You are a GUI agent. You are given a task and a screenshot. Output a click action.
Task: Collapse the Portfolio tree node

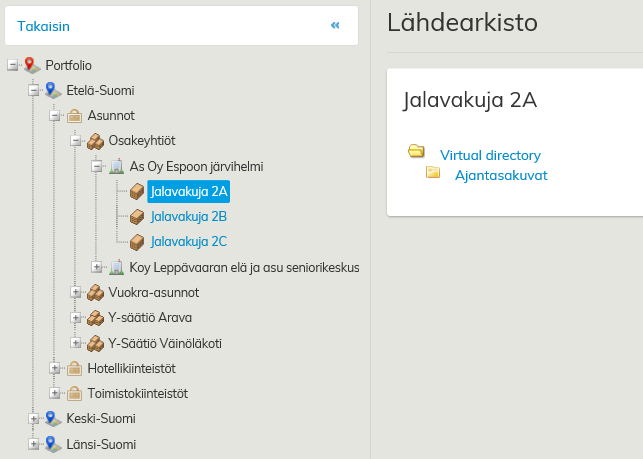[x=12, y=65]
